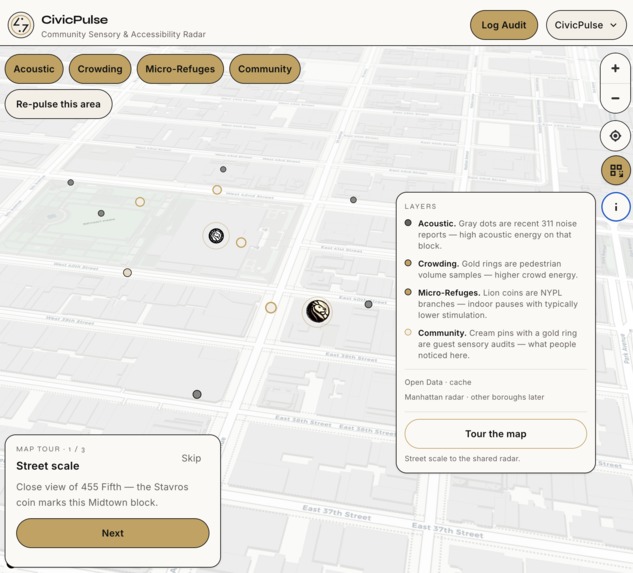Click the Micro-Refuges legend entry text

[498, 304]
